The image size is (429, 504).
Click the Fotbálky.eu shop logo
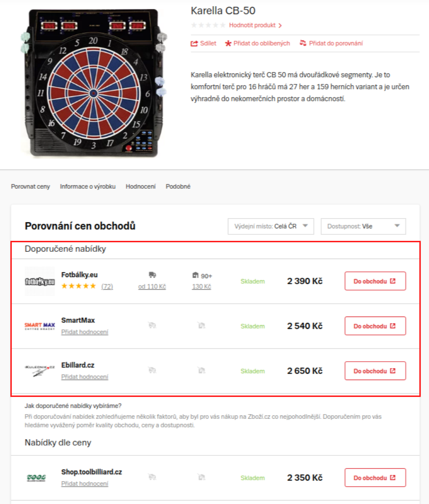tap(40, 281)
